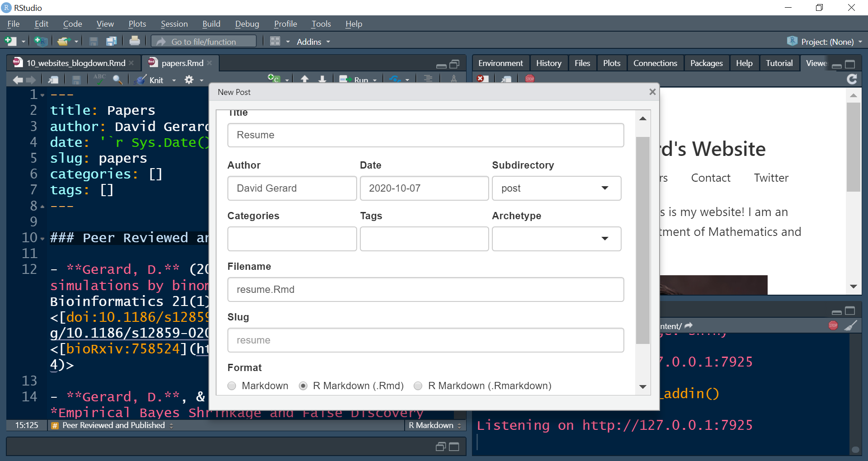Image resolution: width=868 pixels, height=461 pixels.
Task: Open the Subdirectory dropdown showing post
Action: pos(557,188)
